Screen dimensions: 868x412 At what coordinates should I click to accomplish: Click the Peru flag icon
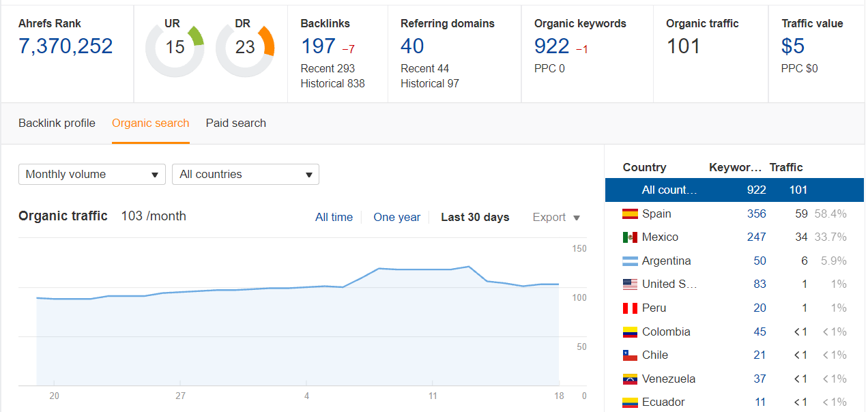point(630,308)
